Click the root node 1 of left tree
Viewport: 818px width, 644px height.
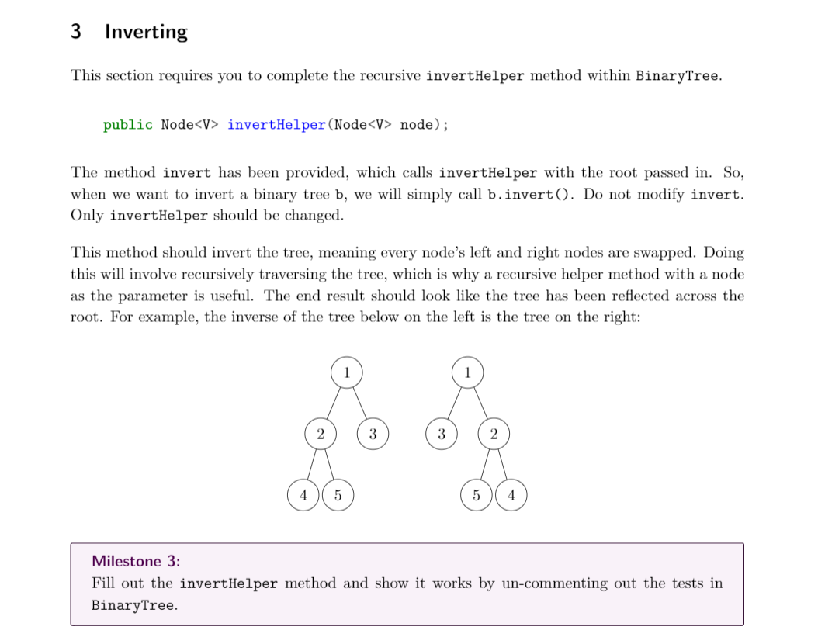(346, 372)
